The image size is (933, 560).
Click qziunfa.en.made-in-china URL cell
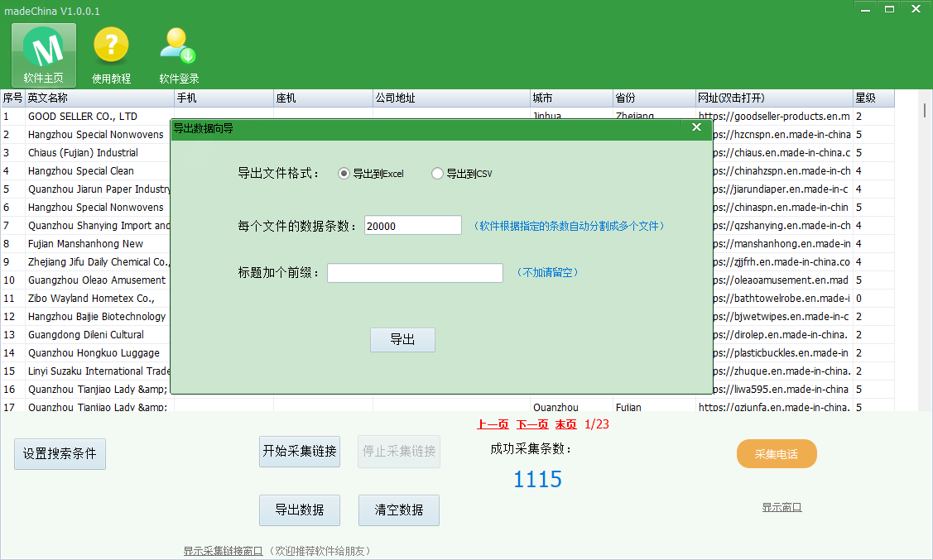[774, 405]
